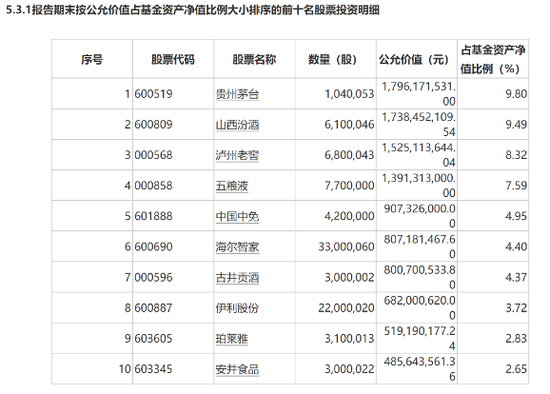Click quantity value 6,100,046
This screenshot has width=550, height=394.
tap(349, 125)
